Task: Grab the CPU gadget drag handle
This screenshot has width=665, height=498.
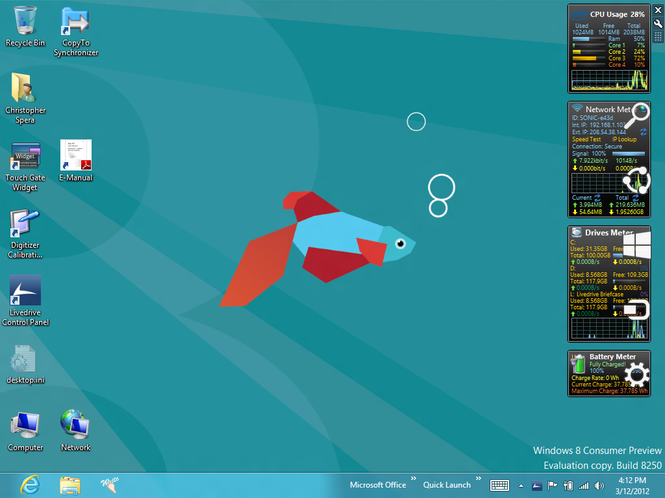Action: pyautogui.click(x=658, y=36)
